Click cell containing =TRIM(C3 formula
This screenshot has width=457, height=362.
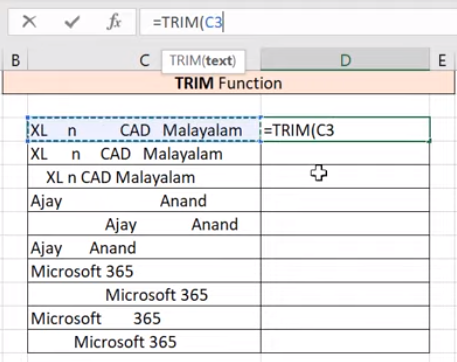346,130
